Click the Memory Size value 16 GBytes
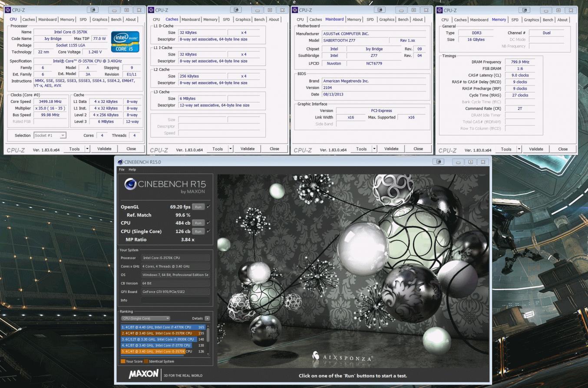588x388 pixels. (x=476, y=39)
